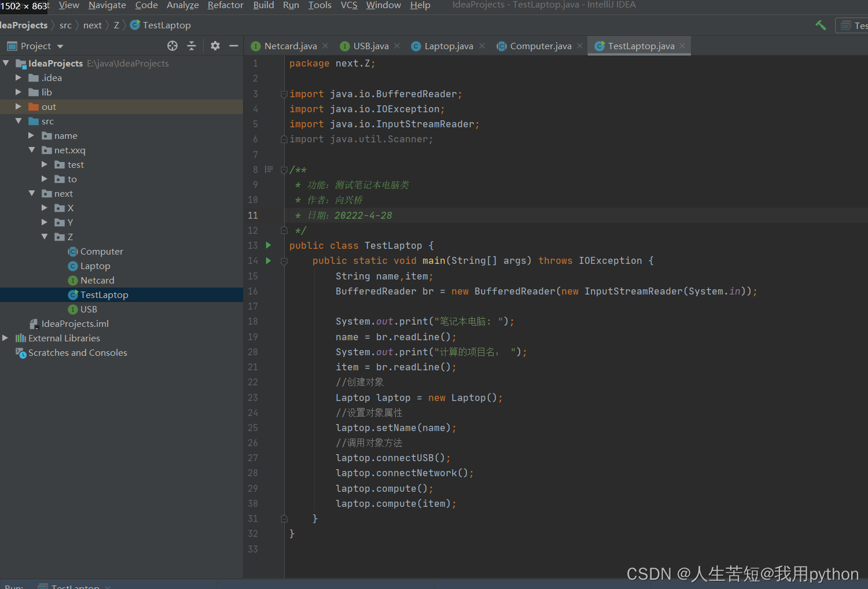Image resolution: width=868 pixels, height=589 pixels.
Task: Open the Help menu
Action: click(x=420, y=5)
